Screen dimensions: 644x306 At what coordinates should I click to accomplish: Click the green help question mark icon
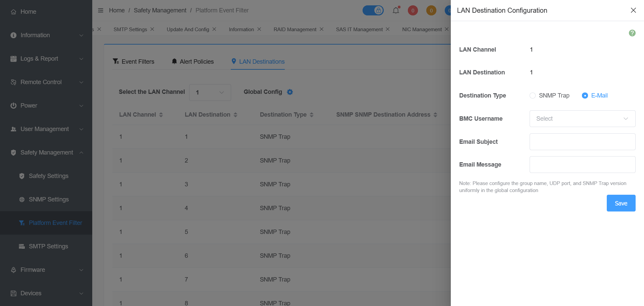click(632, 33)
